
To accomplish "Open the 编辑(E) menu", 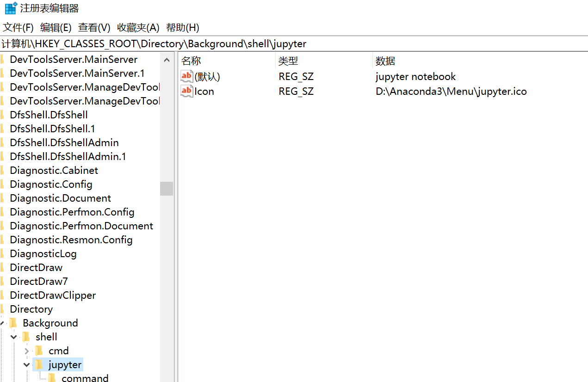I will [56, 27].
